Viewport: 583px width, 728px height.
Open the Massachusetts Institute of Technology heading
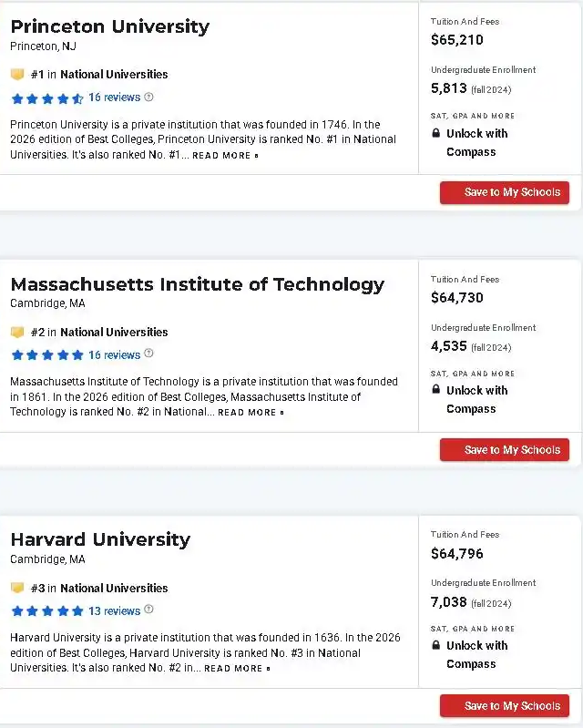pyautogui.click(x=197, y=284)
